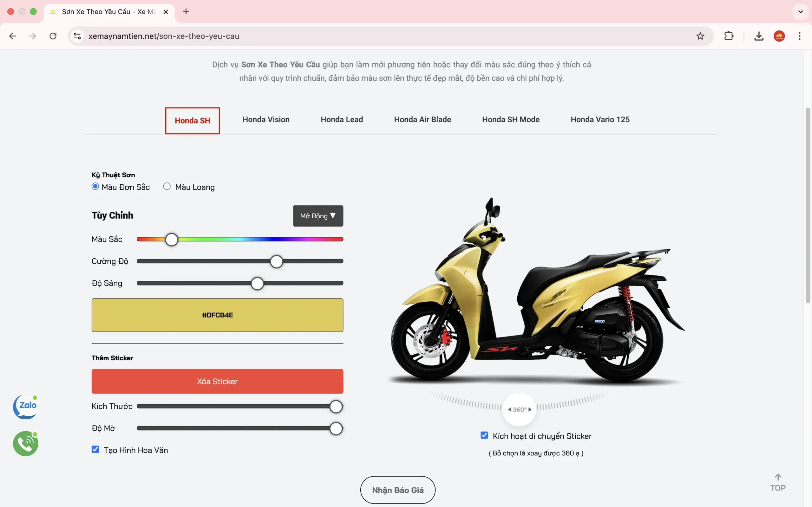The height and width of the screenshot is (507, 812).
Task: Click the Nhận Báo Giá button
Action: (x=398, y=490)
